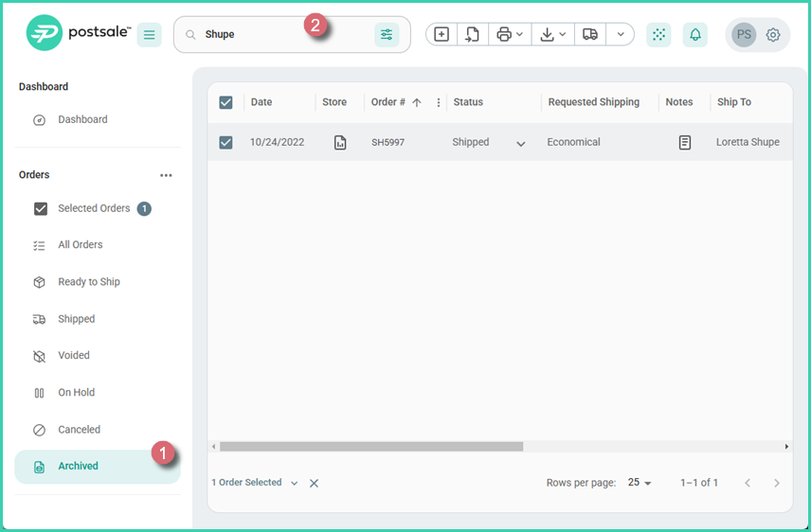Click the hamburger menu icon beside the logo
811x532 pixels.
[149, 35]
